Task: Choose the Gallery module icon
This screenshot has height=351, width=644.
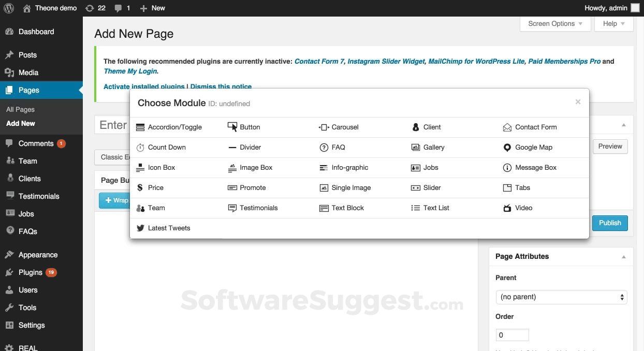Action: [x=415, y=148]
